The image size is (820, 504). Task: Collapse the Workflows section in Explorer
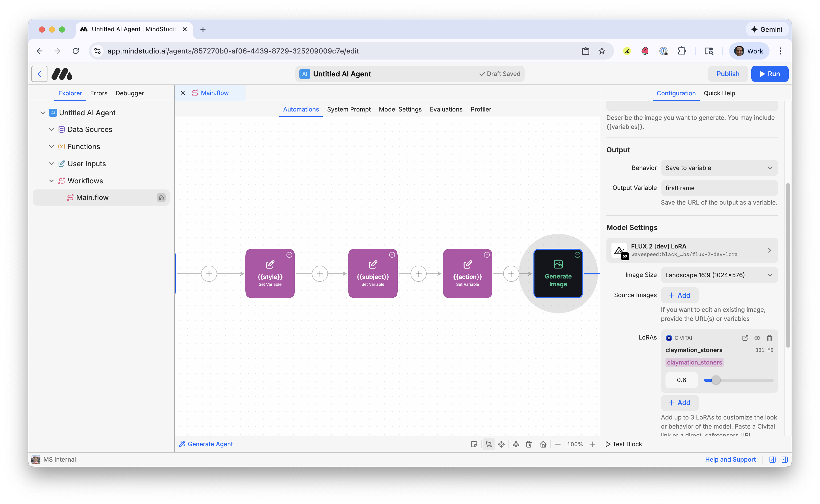[52, 181]
